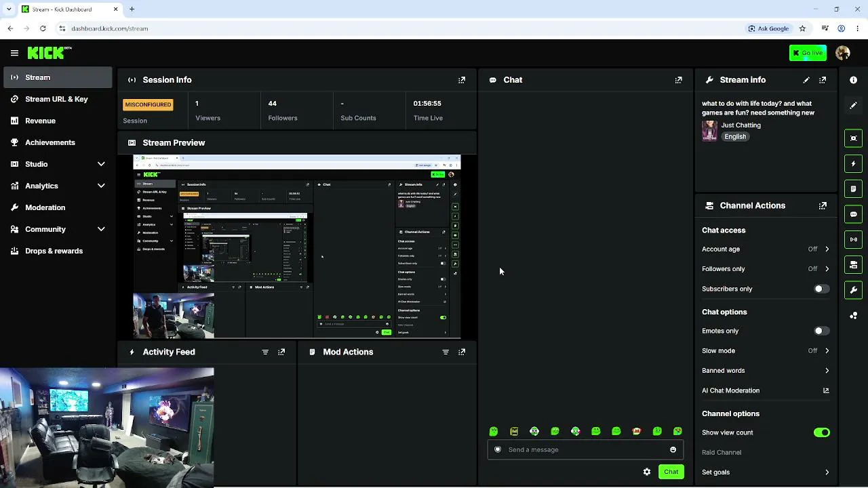The width and height of the screenshot is (868, 488).
Task: Send message with the green Chat button
Action: coord(671,472)
